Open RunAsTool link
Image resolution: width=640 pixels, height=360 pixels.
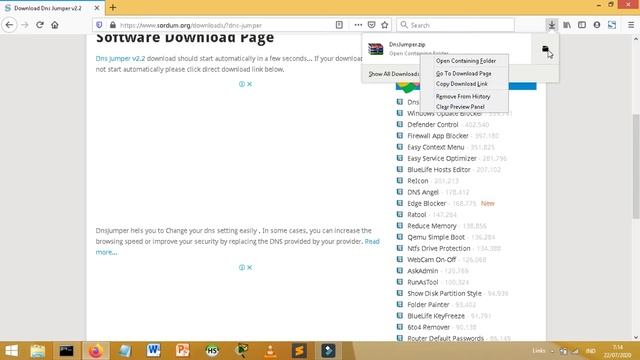(422, 282)
